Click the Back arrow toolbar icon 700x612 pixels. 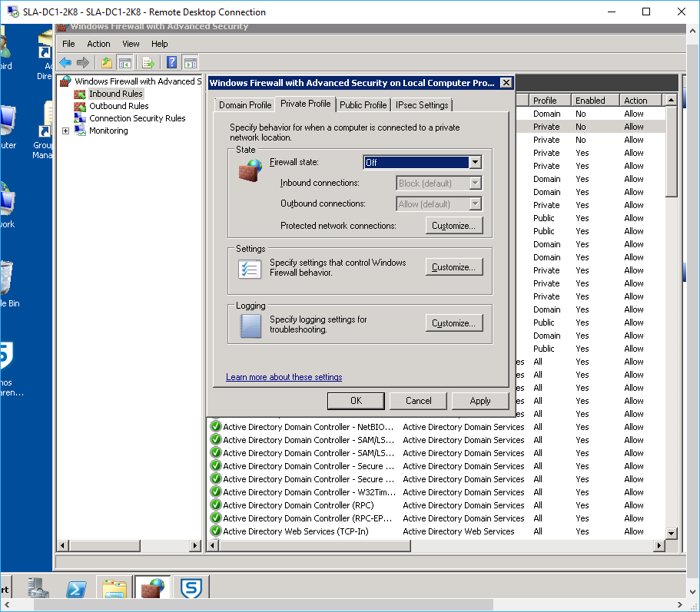[x=65, y=62]
